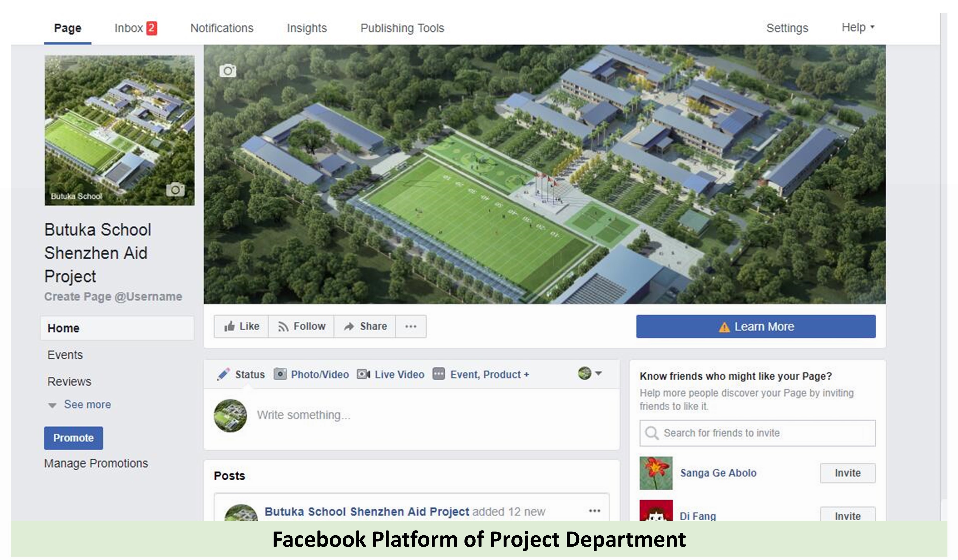The image size is (958, 560).
Task: Open the Insights tab
Action: tap(307, 28)
